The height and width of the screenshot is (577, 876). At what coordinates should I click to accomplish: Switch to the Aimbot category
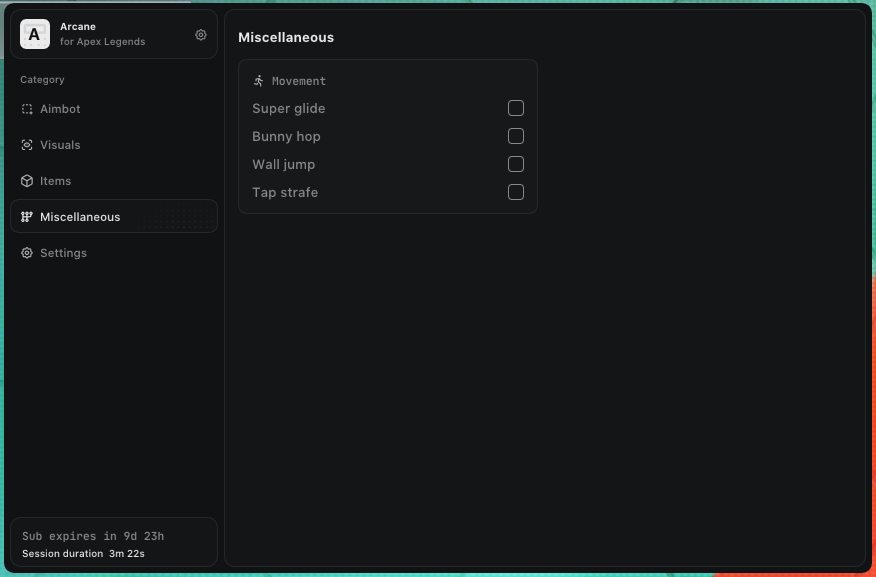pyautogui.click(x=60, y=109)
